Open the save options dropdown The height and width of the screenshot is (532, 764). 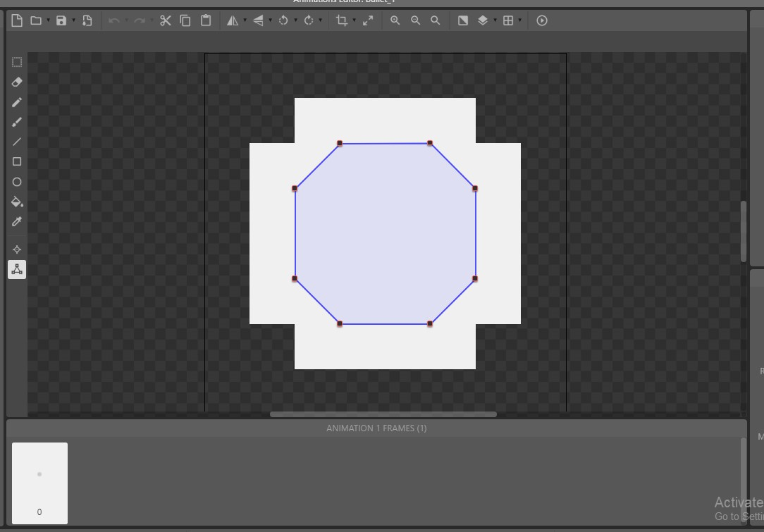[x=73, y=20]
